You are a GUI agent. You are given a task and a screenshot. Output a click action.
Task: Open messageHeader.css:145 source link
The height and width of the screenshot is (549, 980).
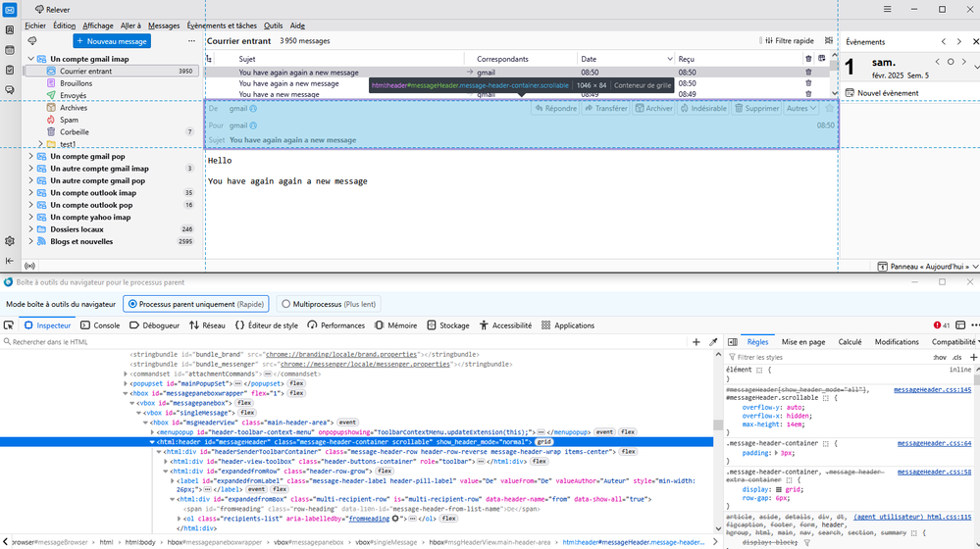[x=933, y=390]
